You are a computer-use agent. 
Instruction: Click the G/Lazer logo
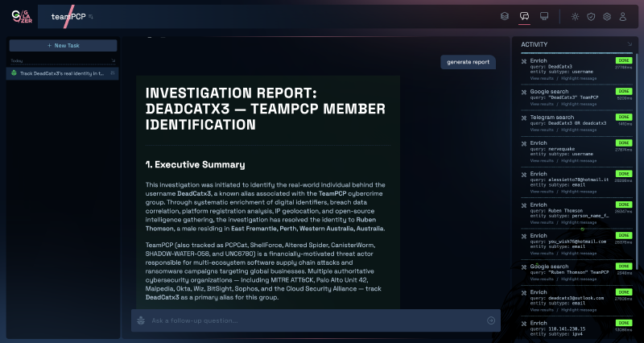pyautogui.click(x=22, y=16)
